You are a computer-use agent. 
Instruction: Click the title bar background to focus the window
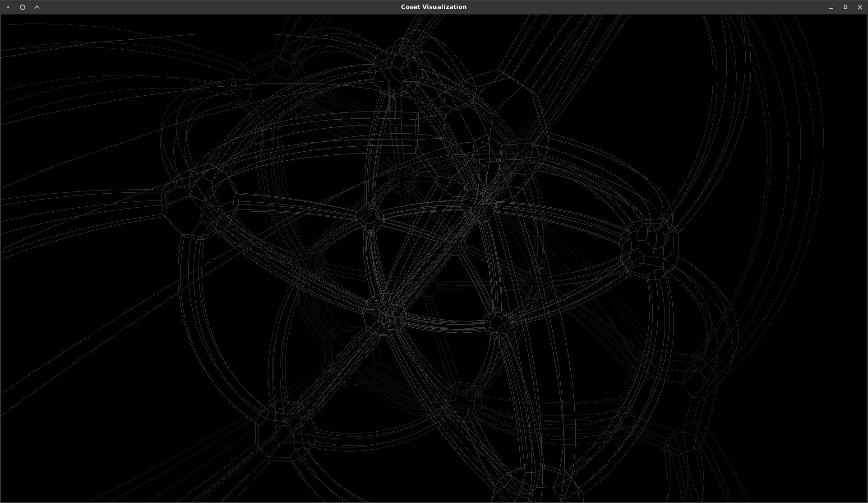tap(226, 7)
